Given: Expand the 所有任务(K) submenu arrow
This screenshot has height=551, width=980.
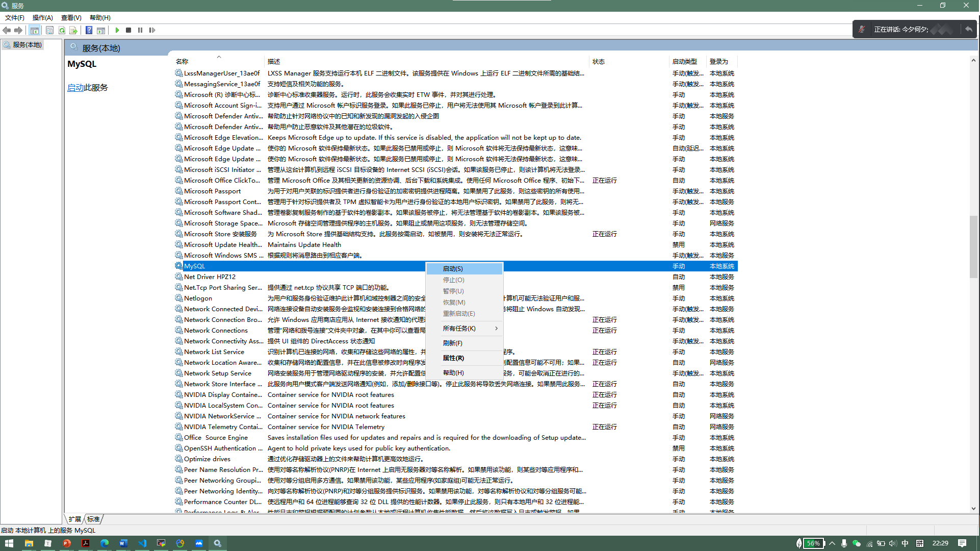Looking at the screenshot, I should [496, 329].
